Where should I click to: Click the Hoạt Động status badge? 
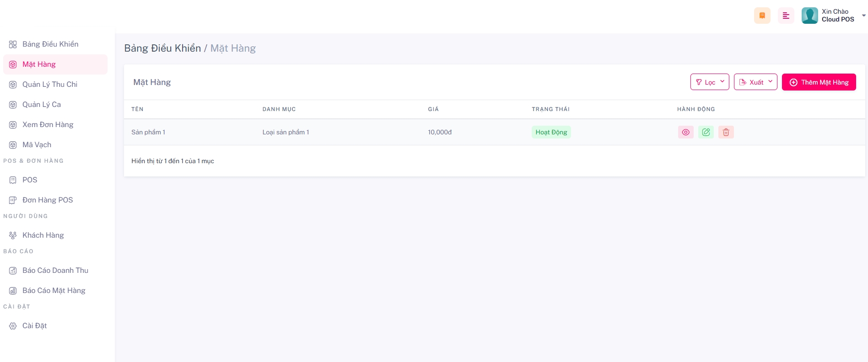[551, 132]
